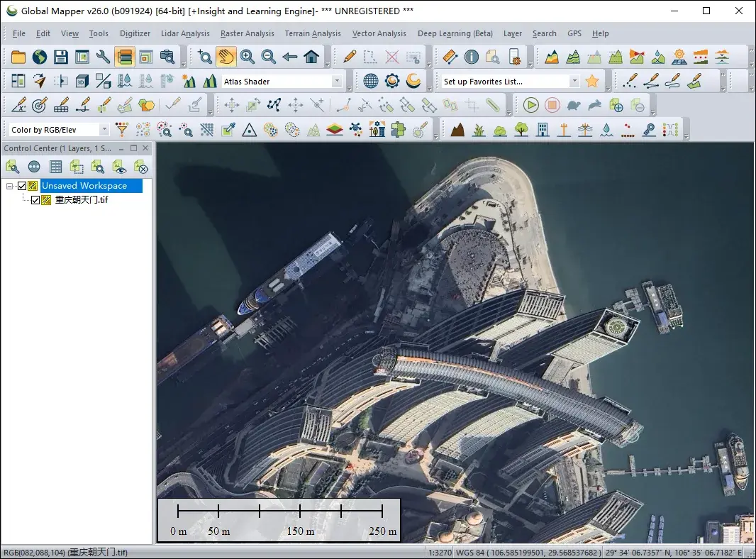Open the Atlas Shader dropdown

pyautogui.click(x=337, y=82)
